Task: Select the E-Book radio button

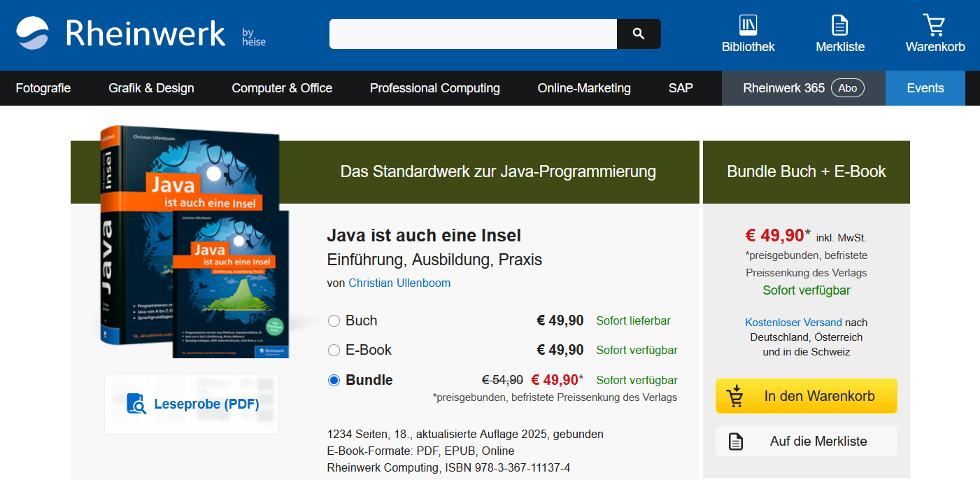Action: click(x=334, y=350)
